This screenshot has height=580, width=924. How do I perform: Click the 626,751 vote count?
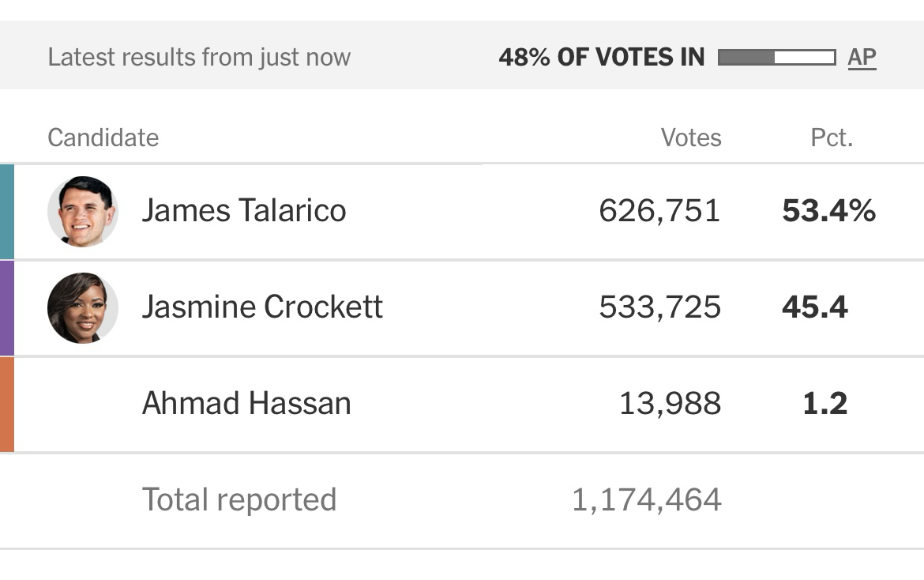pos(659,211)
